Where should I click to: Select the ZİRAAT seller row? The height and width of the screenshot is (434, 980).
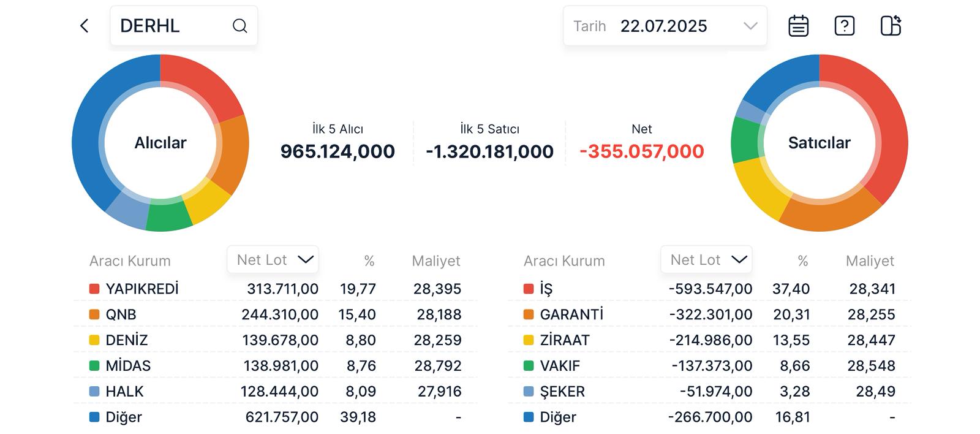(709, 340)
